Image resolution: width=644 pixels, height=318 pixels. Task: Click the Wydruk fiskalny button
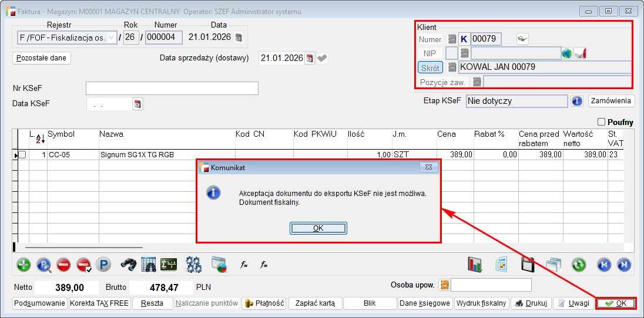pyautogui.click(x=481, y=303)
